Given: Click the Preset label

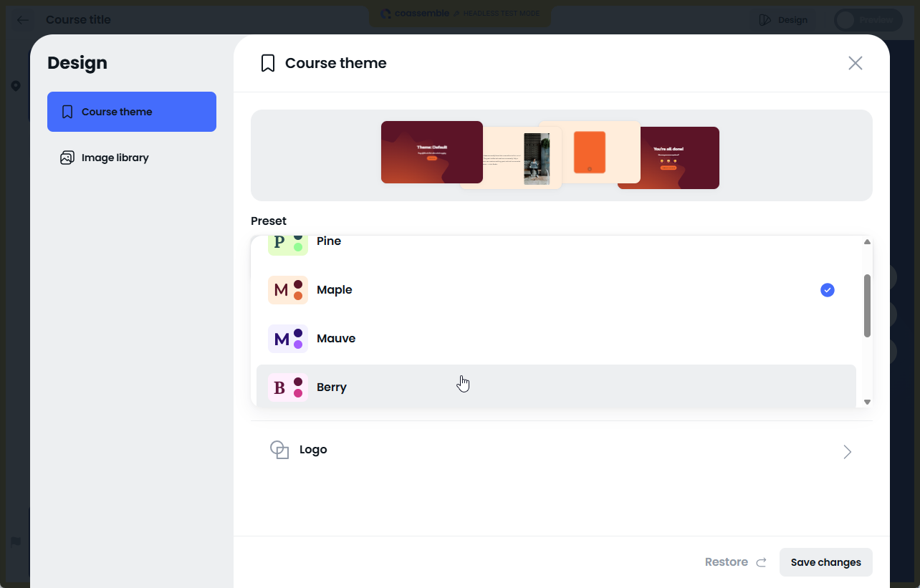Looking at the screenshot, I should point(269,221).
